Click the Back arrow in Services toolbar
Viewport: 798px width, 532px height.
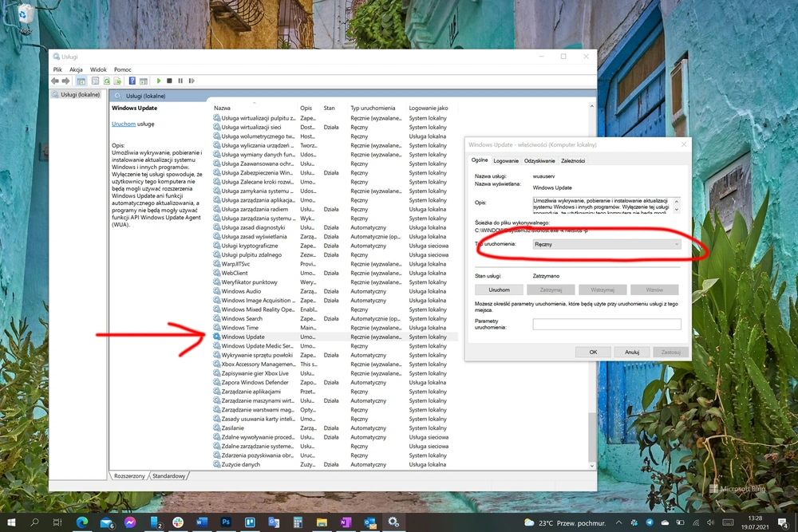pyautogui.click(x=55, y=81)
